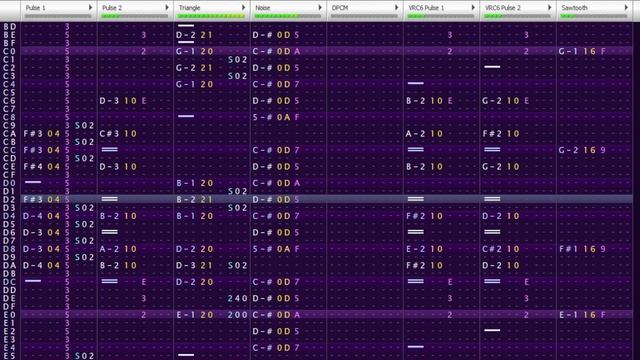This screenshot has width=640, height=360.
Task: Select row number D2 in the pattern
Action: 9,200
